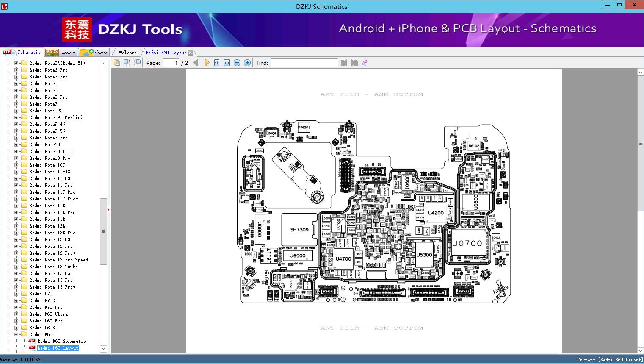This screenshot has height=364, width=644.
Task: Click the third overlapping-pages icon before the Page label
Action: (x=137, y=63)
